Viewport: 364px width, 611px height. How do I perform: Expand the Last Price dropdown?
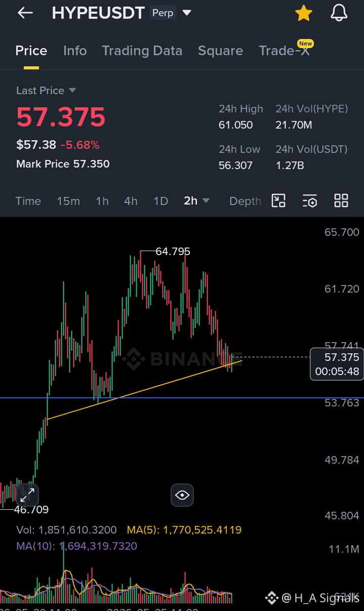[x=72, y=90]
